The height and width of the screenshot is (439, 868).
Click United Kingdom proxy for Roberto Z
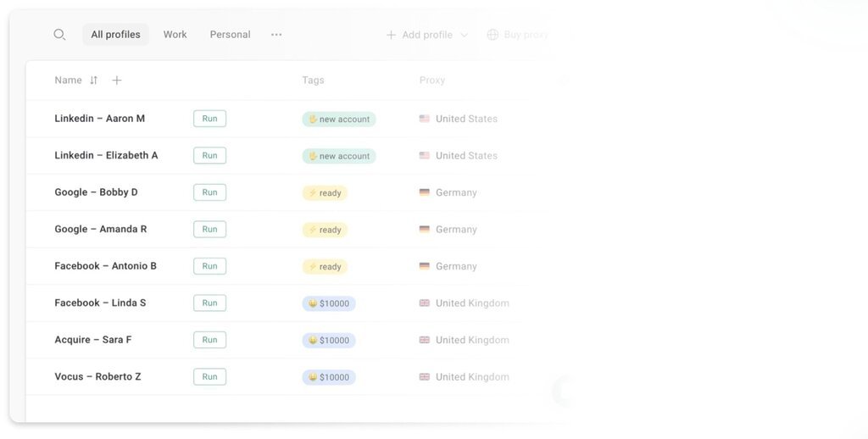coord(473,377)
